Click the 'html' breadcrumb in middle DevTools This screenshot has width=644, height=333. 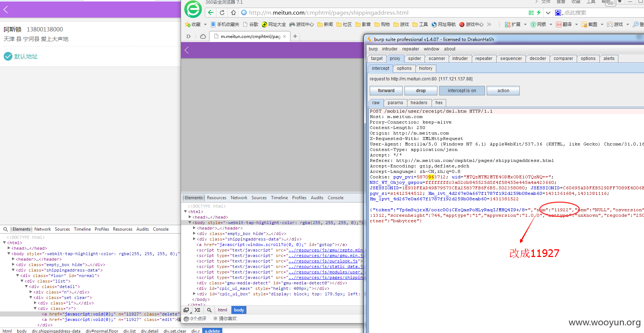222,310
